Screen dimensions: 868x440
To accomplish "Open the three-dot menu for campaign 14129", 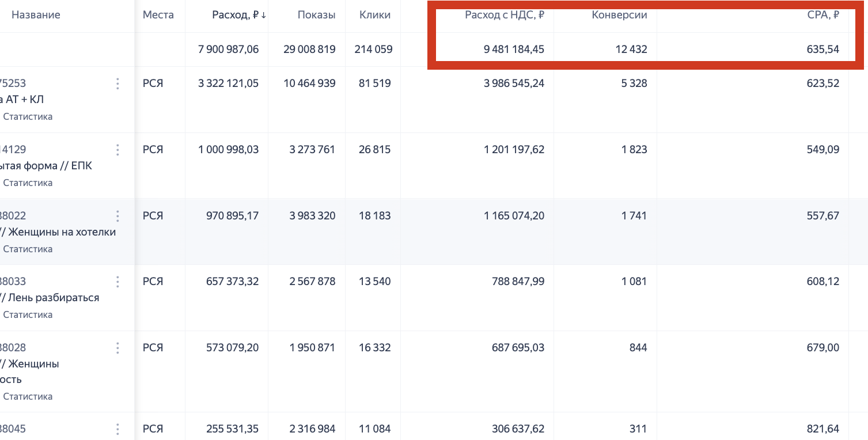I will click(x=117, y=150).
